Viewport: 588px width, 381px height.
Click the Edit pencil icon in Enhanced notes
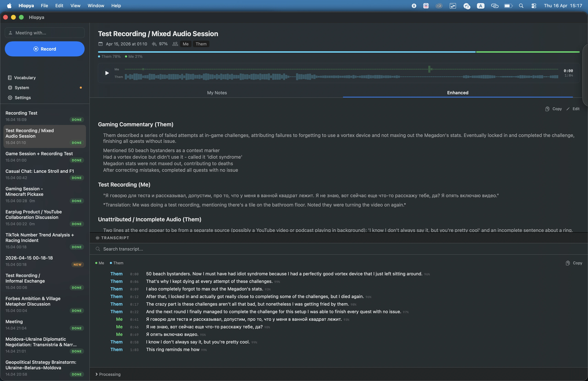coord(568,109)
